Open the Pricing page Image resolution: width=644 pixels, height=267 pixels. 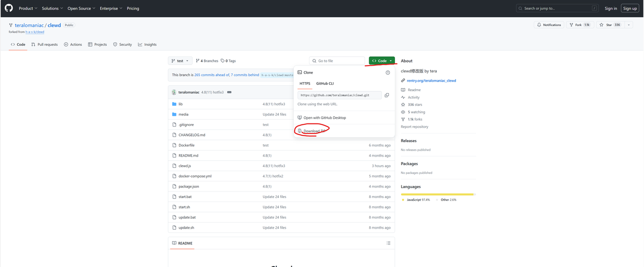pos(133,8)
